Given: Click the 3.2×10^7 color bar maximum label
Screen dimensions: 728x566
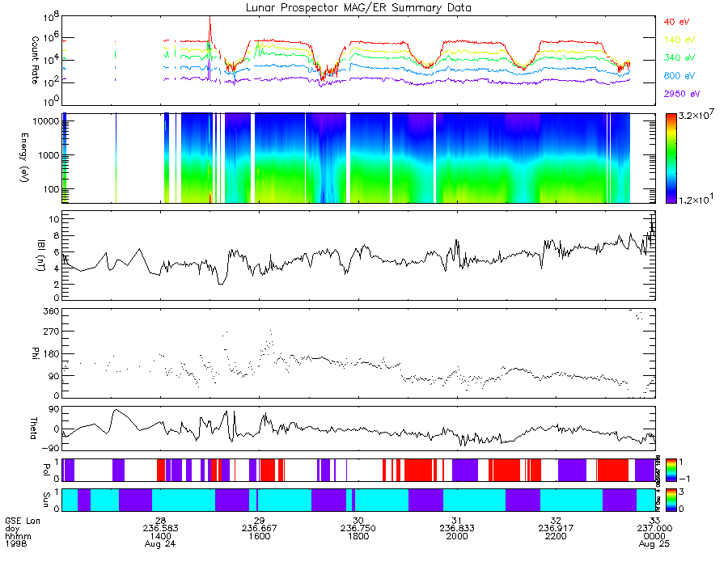Looking at the screenshot, I should [696, 115].
